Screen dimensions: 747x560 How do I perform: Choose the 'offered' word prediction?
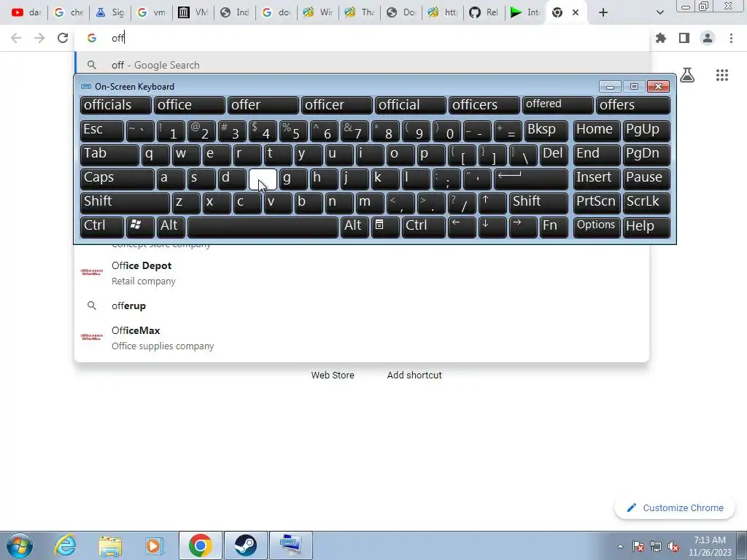tap(558, 105)
